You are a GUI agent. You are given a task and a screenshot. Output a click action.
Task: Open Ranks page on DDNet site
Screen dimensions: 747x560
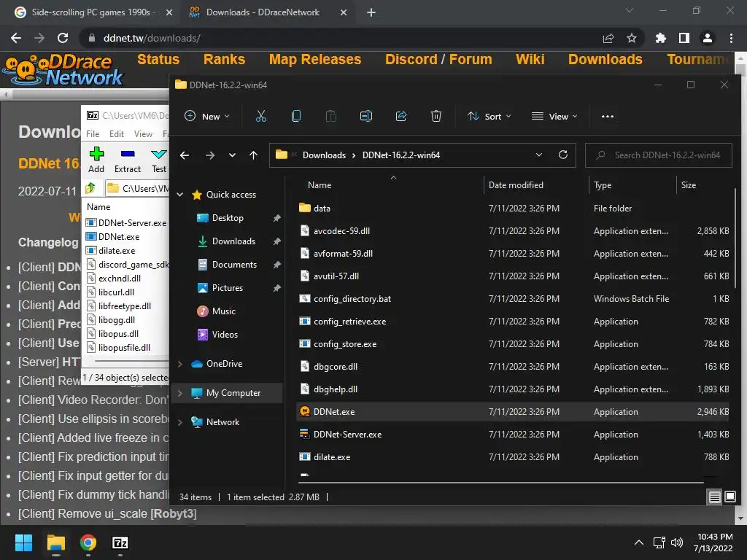[x=224, y=59]
